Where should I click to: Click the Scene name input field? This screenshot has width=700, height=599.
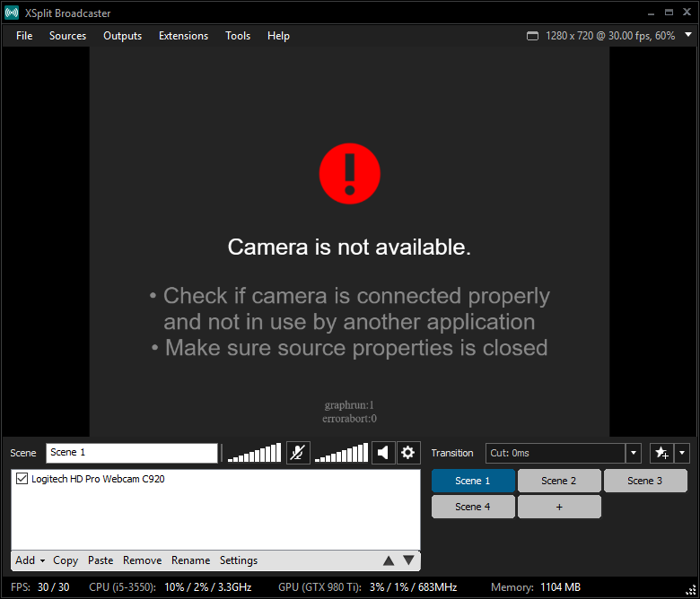coord(132,453)
